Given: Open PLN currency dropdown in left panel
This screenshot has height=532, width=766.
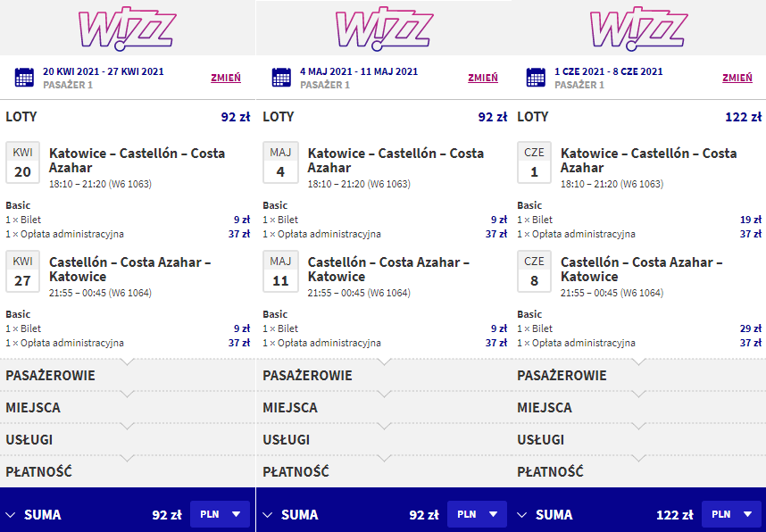Looking at the screenshot, I should [220, 514].
